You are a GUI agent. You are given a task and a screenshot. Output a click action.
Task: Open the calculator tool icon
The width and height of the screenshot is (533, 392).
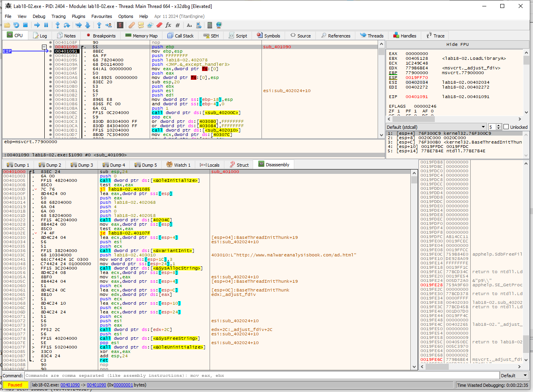[x=210, y=25]
